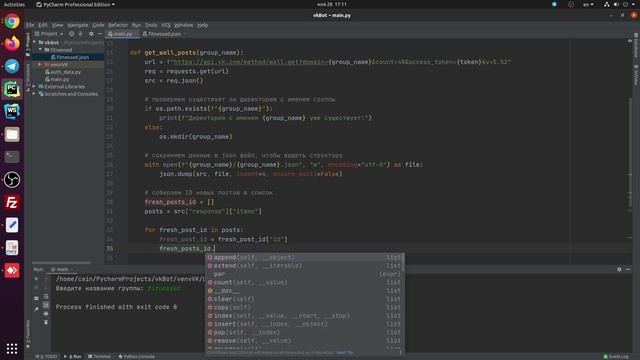Viewport: 640px width, 360px height.
Task: Open the Edit menu
Action: 43,25
